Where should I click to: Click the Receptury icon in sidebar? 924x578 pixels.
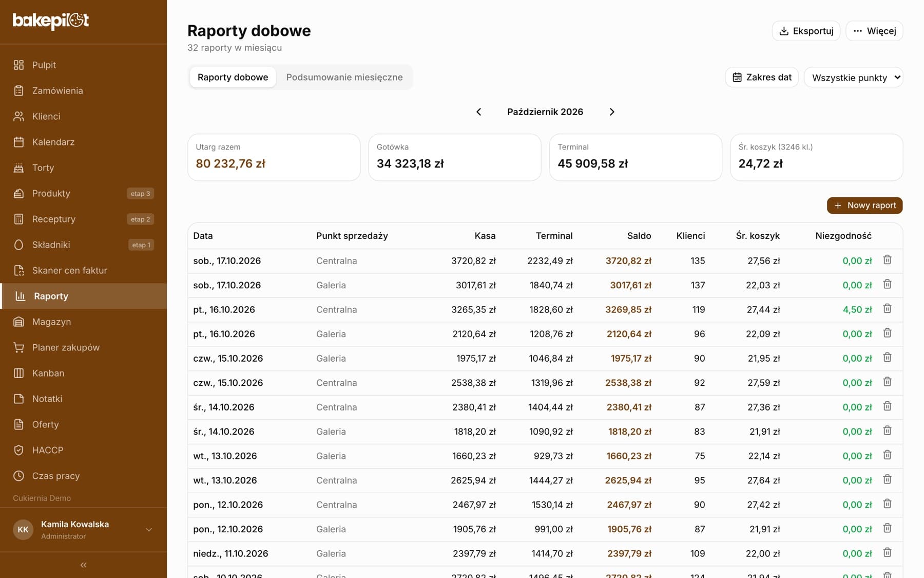[19, 219]
